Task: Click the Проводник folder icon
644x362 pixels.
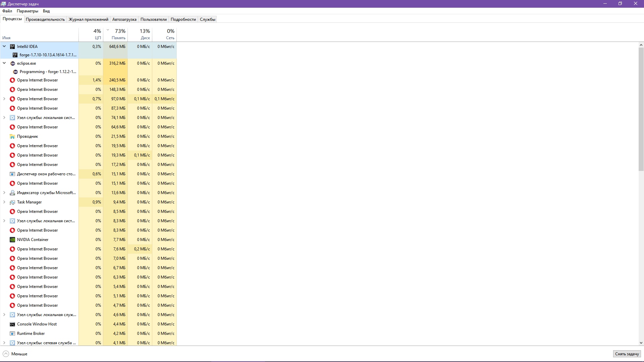Action: [12, 136]
